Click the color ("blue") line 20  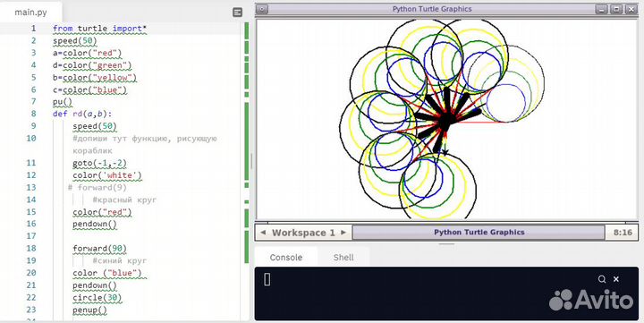[x=107, y=273]
